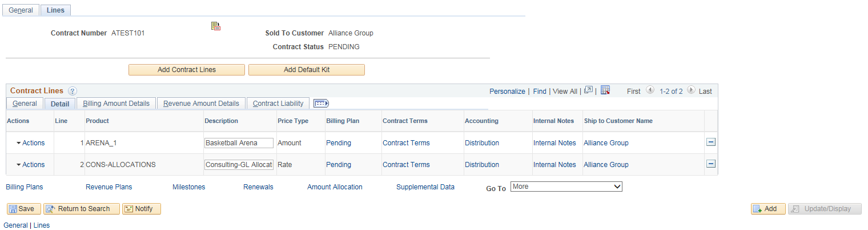Go to previous row arrow icon
Screen dimensions: 868x230
point(650,90)
